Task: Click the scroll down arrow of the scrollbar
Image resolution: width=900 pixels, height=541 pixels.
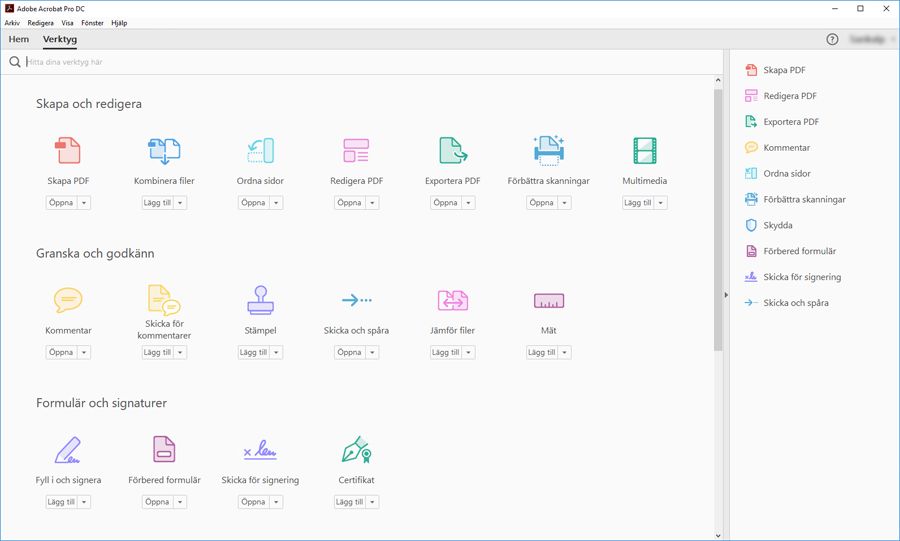Action: point(718,536)
